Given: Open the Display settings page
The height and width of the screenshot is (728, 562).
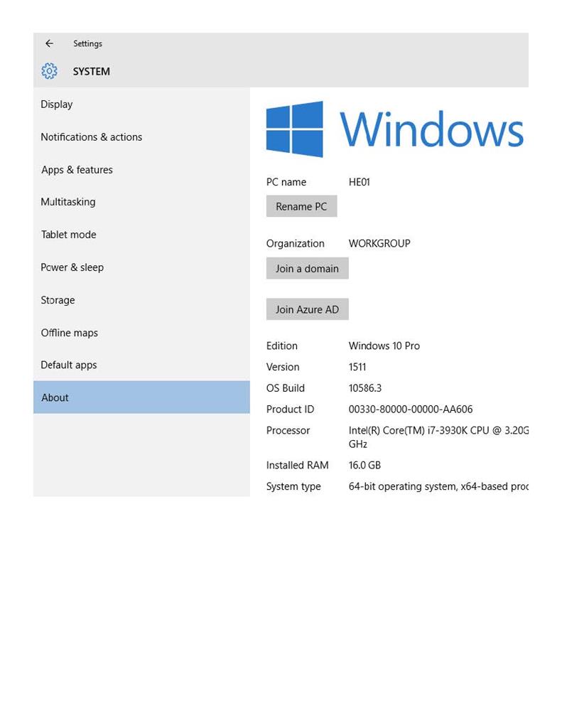Looking at the screenshot, I should coord(141,104).
